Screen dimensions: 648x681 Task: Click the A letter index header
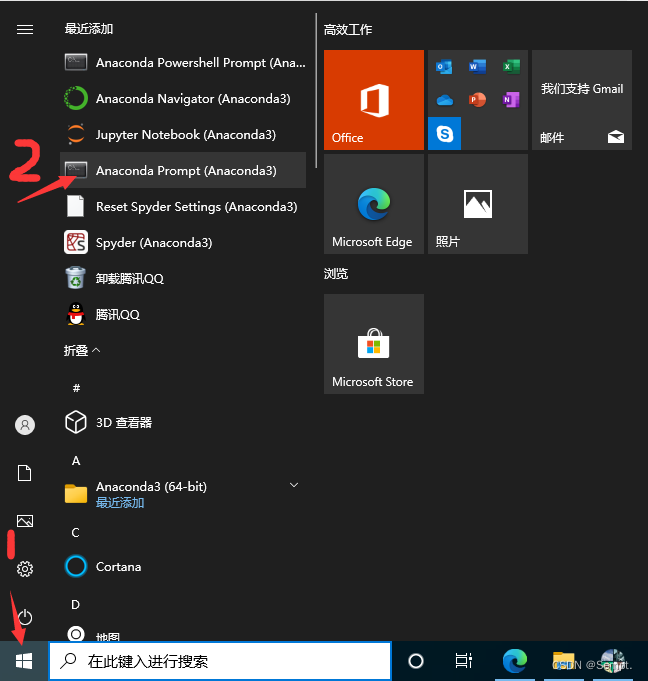[76, 461]
